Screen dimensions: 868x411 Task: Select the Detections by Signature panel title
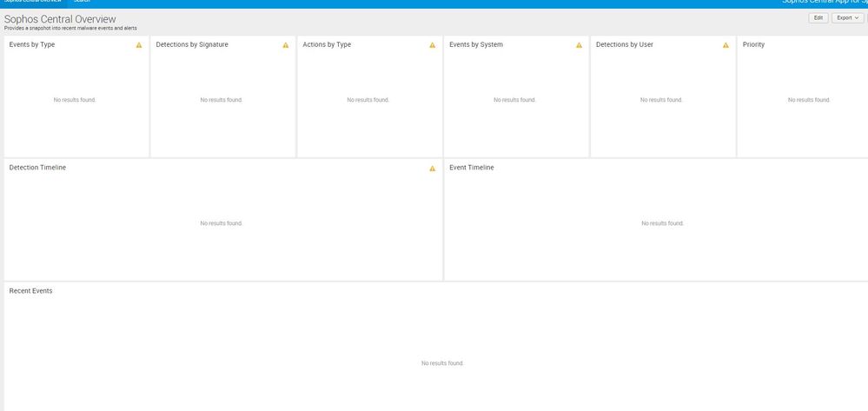tap(192, 45)
